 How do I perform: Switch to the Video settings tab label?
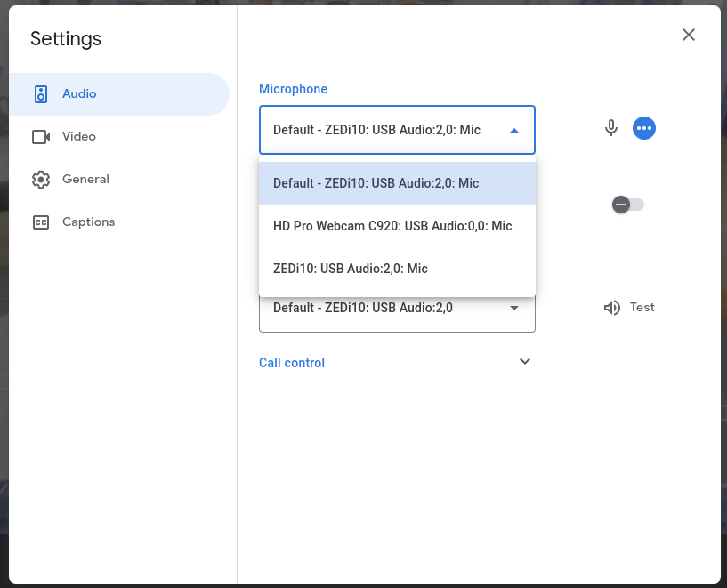[x=79, y=137]
